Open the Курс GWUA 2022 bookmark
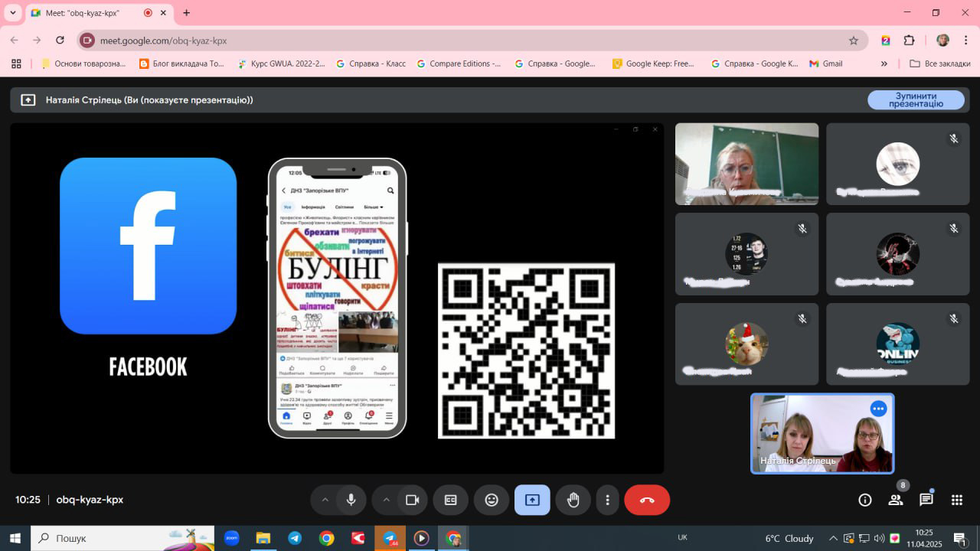 (281, 64)
